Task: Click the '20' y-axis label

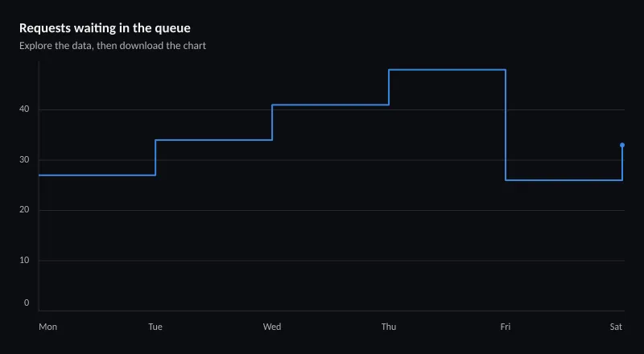Action: [24, 210]
